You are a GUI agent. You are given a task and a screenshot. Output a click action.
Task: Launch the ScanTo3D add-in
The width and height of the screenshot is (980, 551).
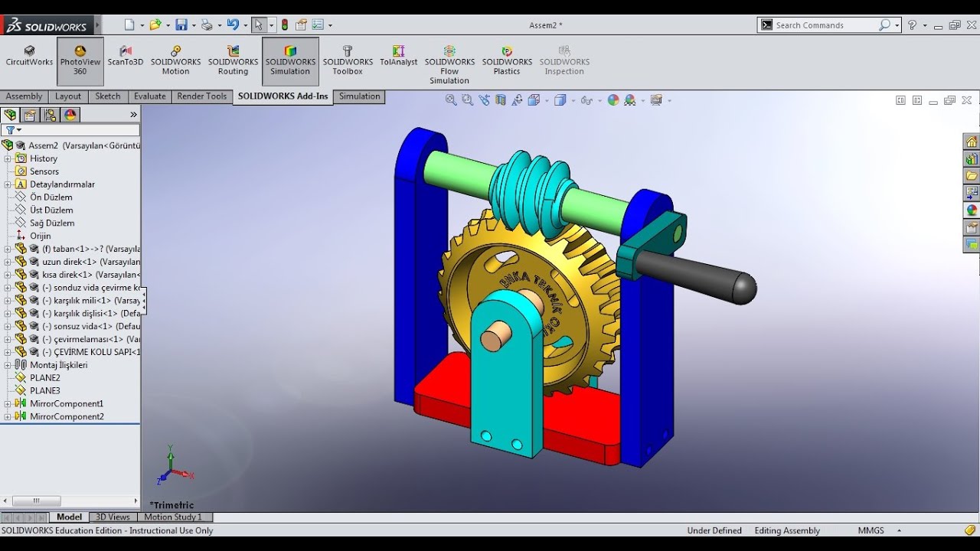point(126,57)
